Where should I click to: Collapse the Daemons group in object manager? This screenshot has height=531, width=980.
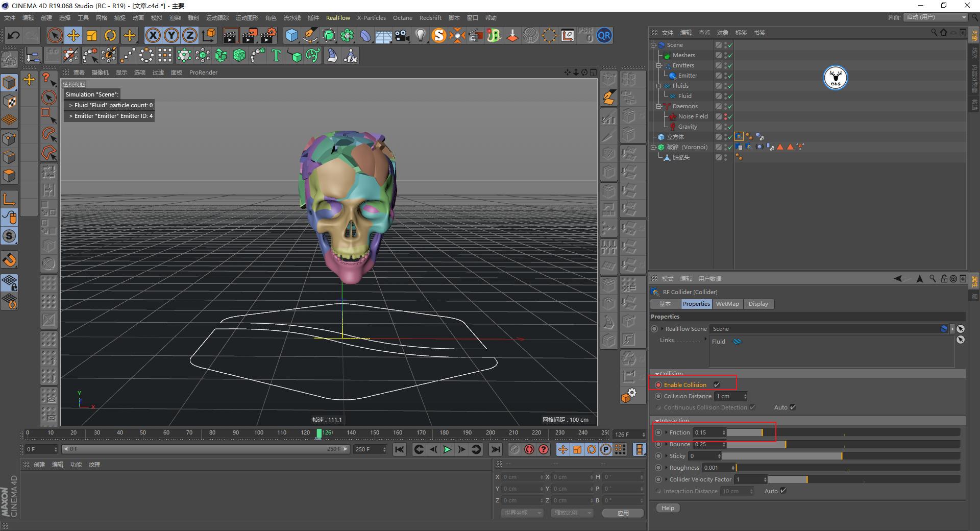658,106
